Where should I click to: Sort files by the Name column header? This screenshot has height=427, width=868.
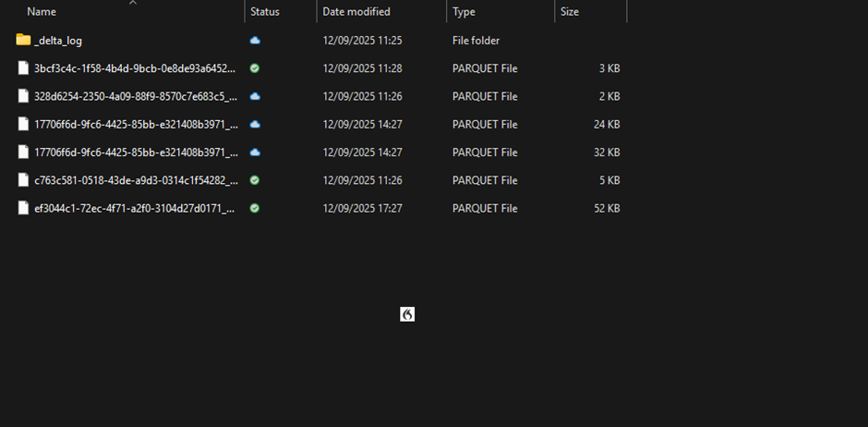[x=42, y=12]
